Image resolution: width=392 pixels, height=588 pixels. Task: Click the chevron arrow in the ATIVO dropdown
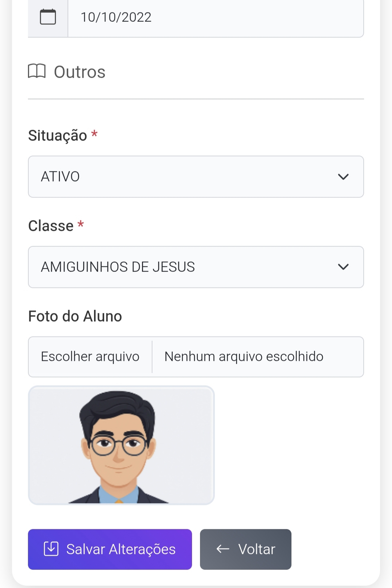coord(343,177)
